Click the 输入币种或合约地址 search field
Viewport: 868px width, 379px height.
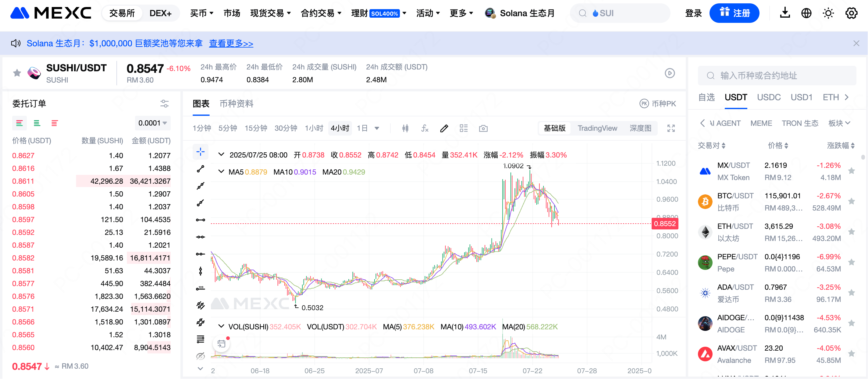pyautogui.click(x=777, y=76)
